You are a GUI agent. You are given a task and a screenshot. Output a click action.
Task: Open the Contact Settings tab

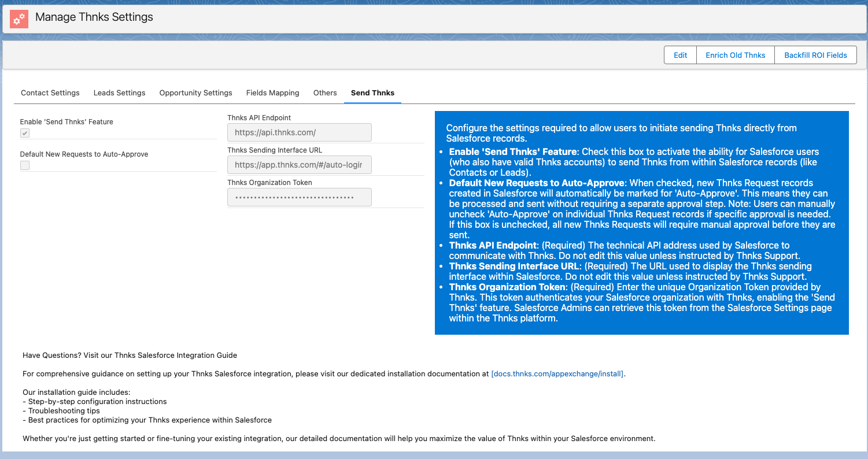coord(50,92)
